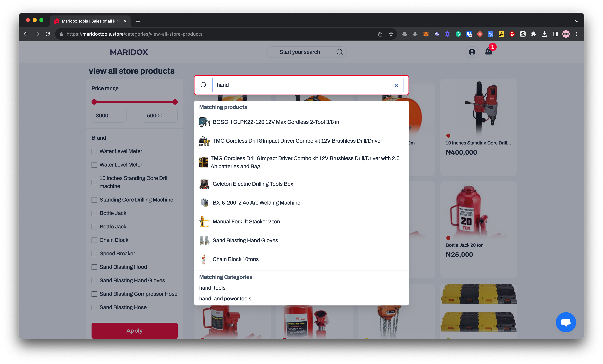This screenshot has height=364, width=603.
Task: Click the browser back arrow
Action: (26, 34)
